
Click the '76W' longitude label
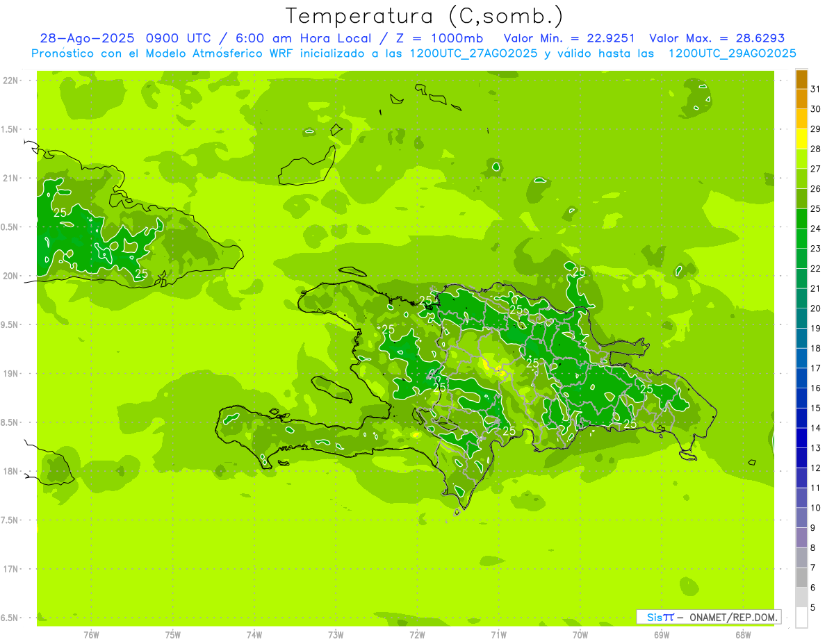point(91,634)
